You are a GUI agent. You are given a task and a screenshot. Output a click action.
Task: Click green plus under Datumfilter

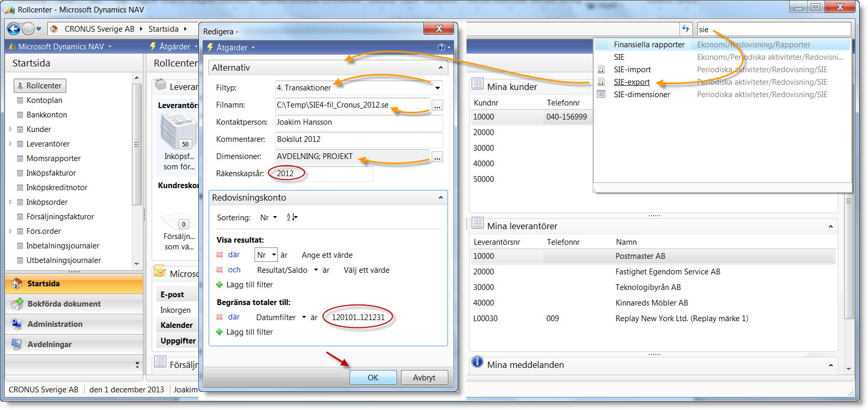pos(219,332)
